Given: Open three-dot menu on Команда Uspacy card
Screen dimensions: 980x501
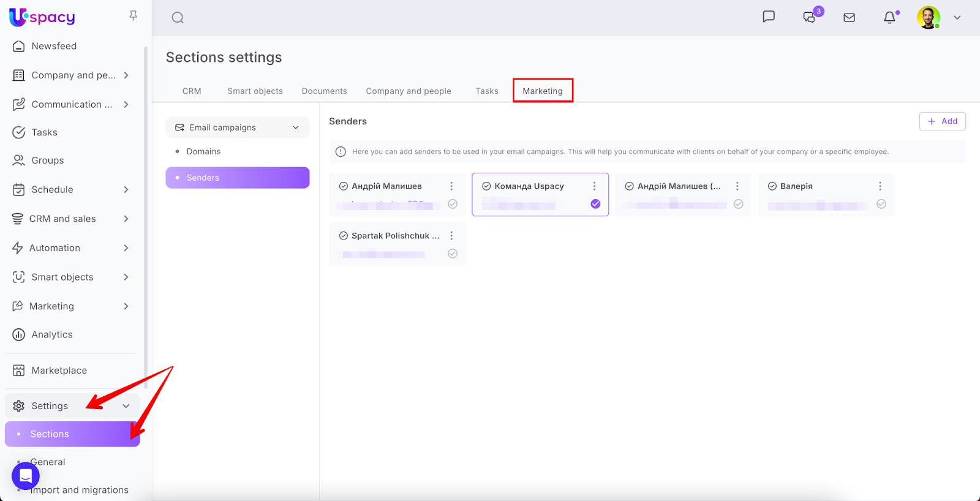Looking at the screenshot, I should coord(594,186).
